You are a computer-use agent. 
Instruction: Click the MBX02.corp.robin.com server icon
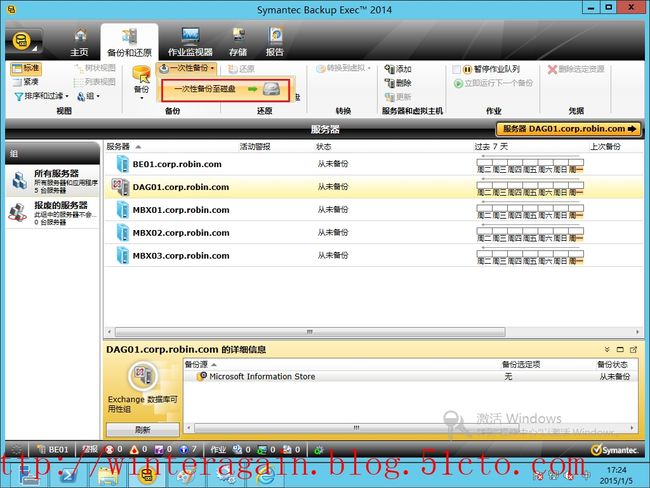click(123, 233)
